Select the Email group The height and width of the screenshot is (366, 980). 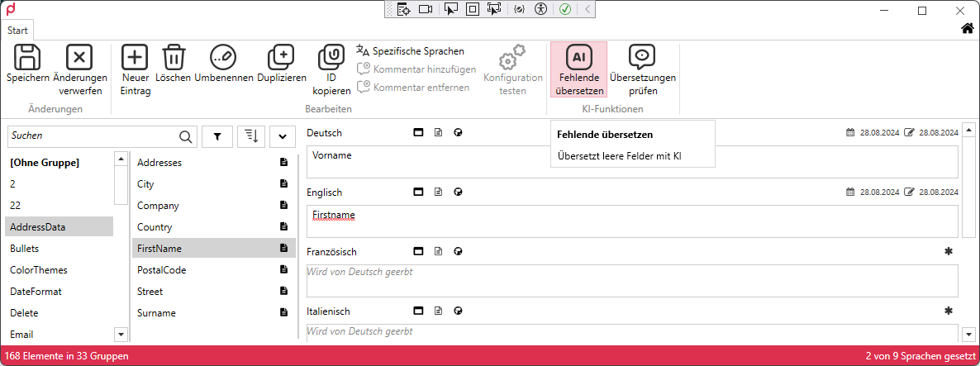(x=59, y=335)
